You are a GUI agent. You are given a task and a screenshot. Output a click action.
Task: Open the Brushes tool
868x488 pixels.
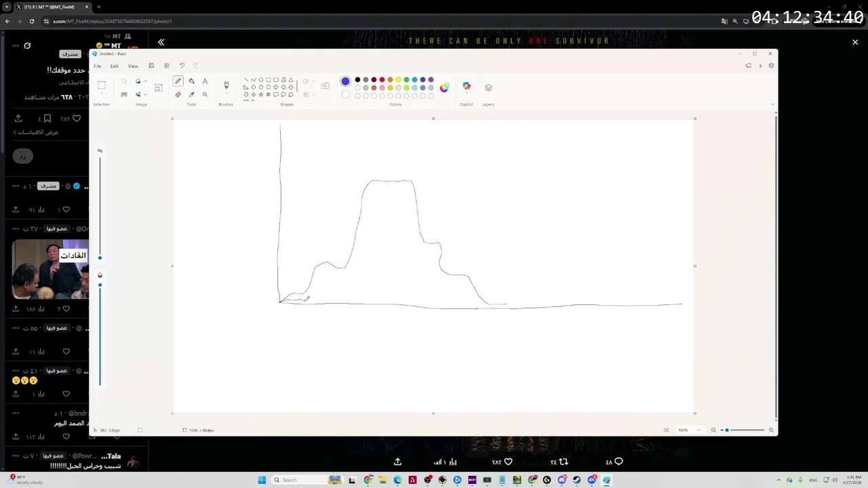click(x=226, y=85)
